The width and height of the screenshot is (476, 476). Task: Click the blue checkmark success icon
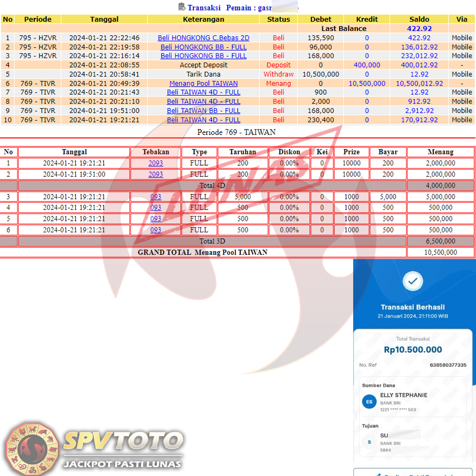(x=413, y=281)
